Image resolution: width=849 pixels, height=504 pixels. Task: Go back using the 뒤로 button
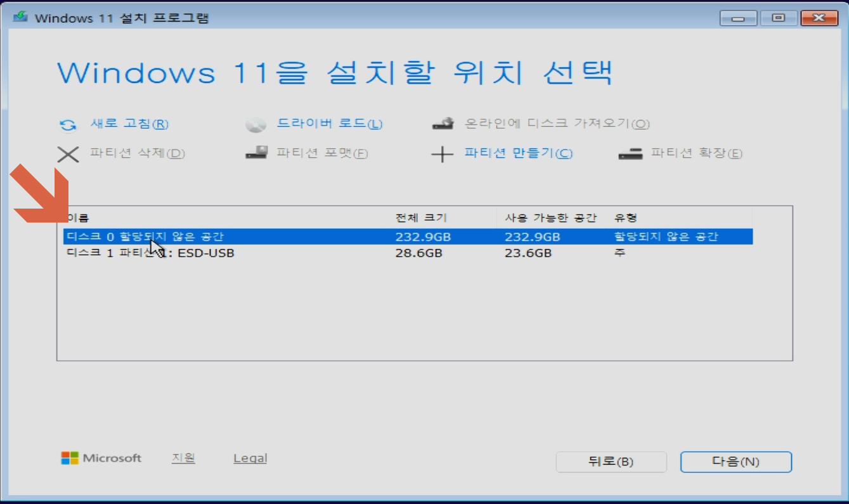tap(611, 462)
